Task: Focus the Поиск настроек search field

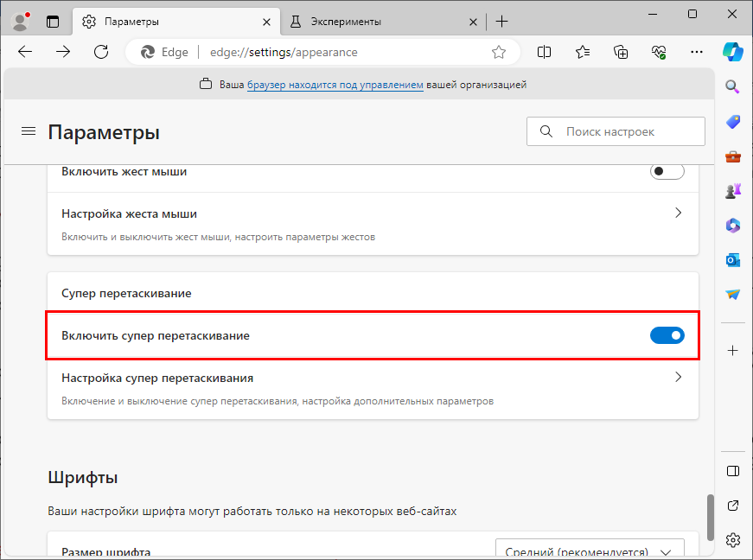Action: tap(616, 131)
